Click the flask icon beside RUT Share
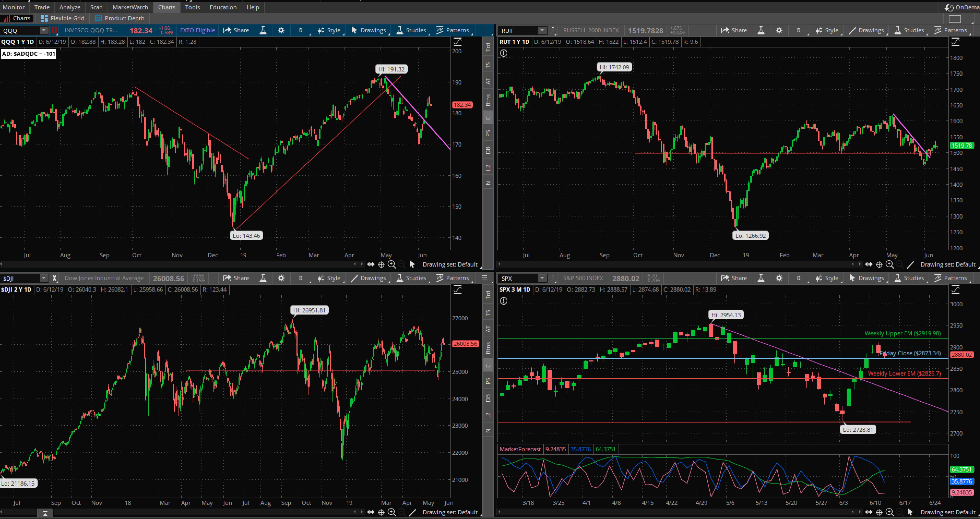Screen dimensions: 980x519 [x=761, y=31]
